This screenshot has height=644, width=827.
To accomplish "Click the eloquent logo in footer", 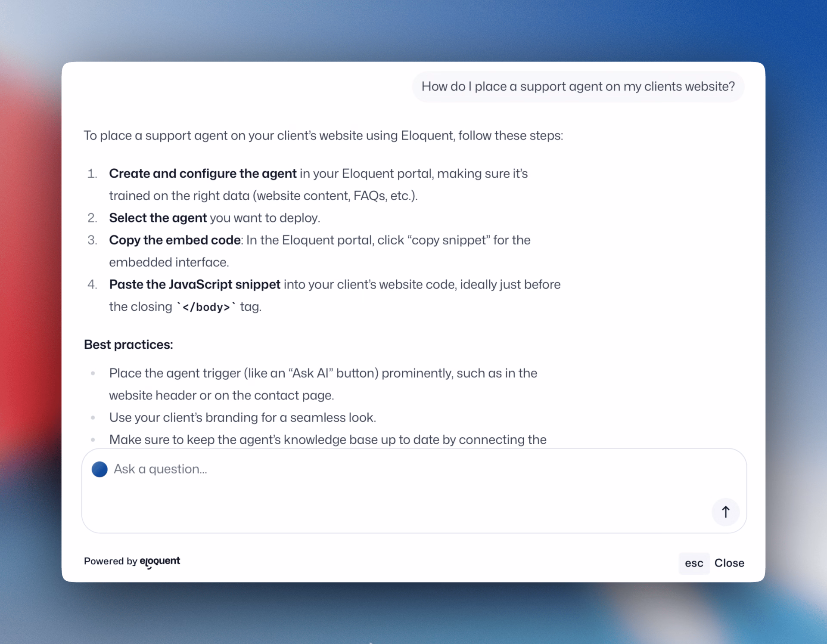I will click(x=160, y=561).
